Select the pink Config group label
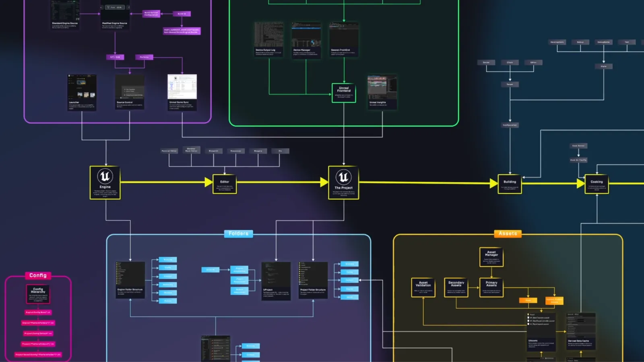The image size is (644, 362). pos(38,275)
